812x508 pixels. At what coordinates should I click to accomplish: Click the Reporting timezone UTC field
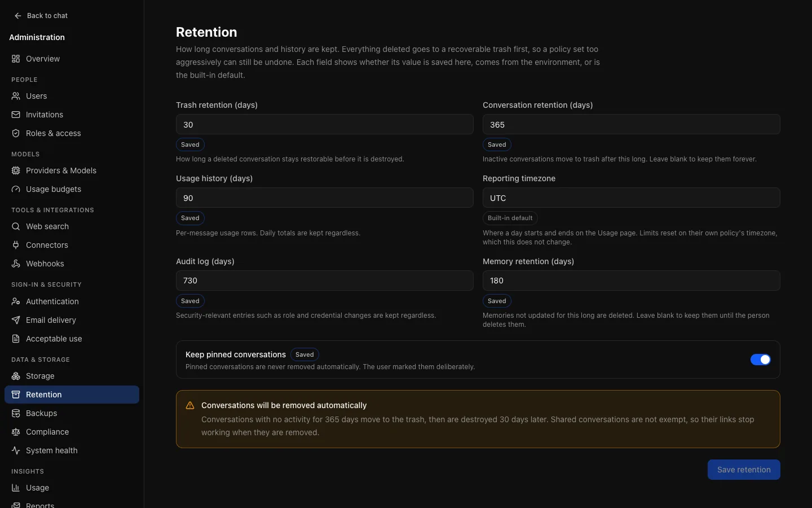pyautogui.click(x=632, y=198)
